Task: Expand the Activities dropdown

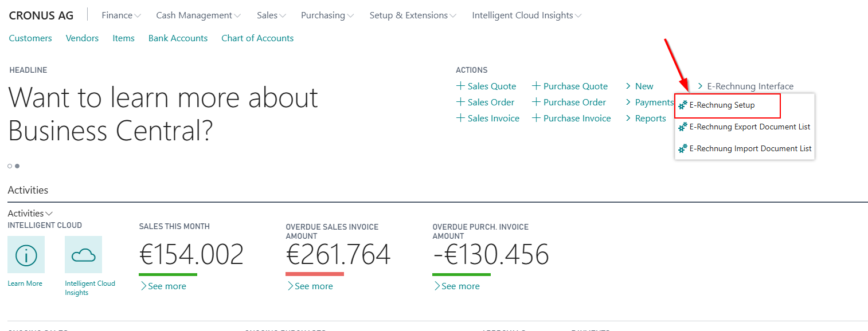Action: point(30,213)
